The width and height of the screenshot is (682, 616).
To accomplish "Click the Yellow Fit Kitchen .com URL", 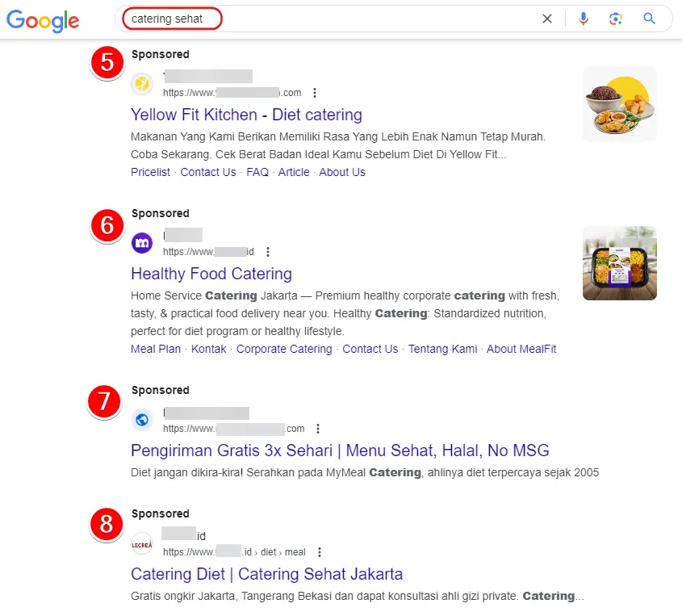I will [232, 93].
